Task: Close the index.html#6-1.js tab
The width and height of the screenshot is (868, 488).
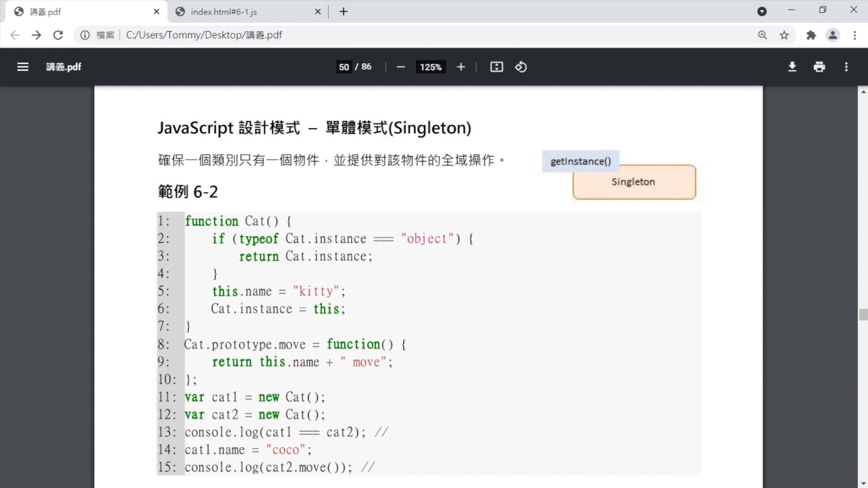Action: (318, 12)
